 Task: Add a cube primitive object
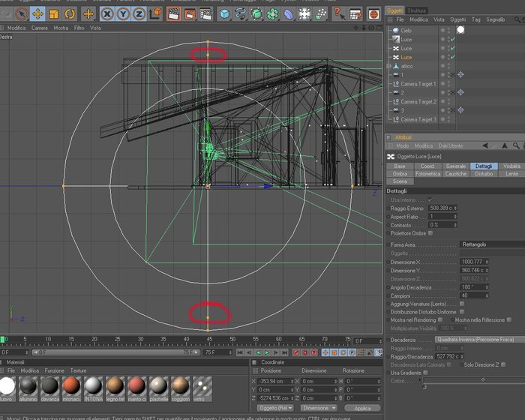click(225, 14)
